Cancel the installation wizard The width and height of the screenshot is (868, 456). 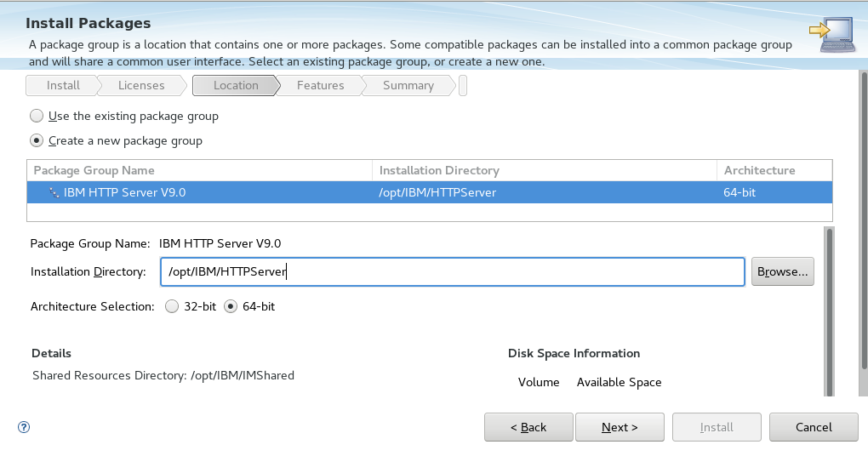814,427
